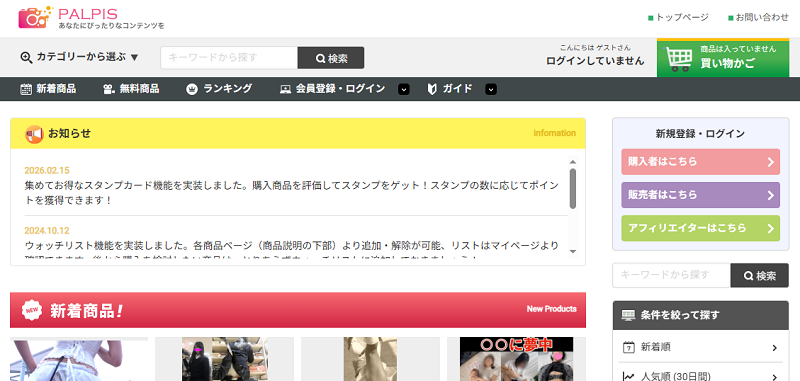Select the Infomation label in the notice header
This screenshot has height=381, width=800.
(555, 133)
